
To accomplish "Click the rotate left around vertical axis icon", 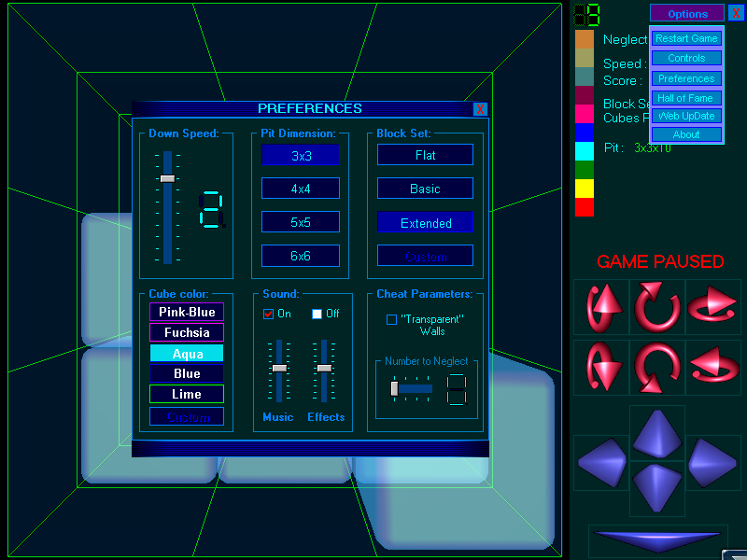I will point(712,367).
